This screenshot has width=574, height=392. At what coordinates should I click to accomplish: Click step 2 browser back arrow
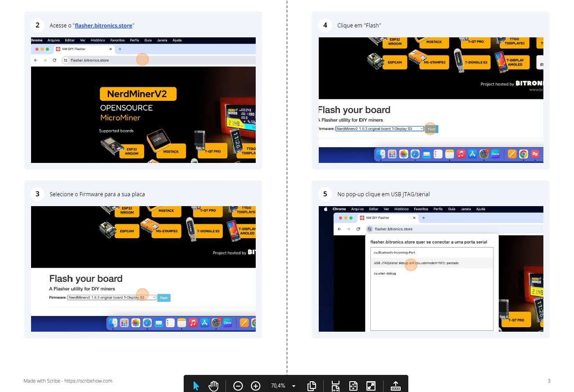coord(36,60)
